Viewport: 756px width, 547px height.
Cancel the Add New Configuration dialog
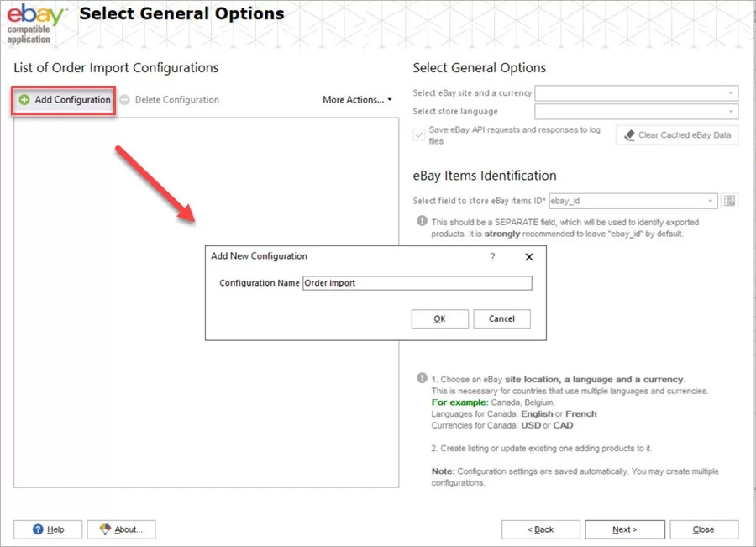501,318
